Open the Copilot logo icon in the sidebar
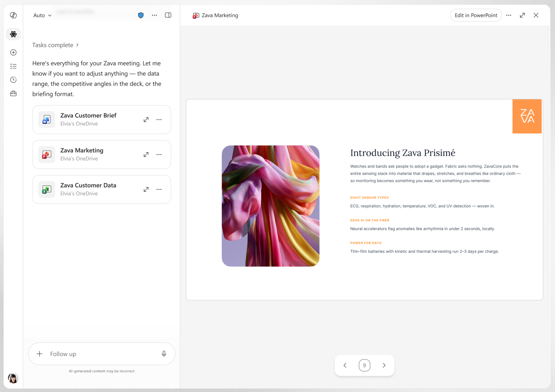This screenshot has height=392, width=555. tap(13, 15)
